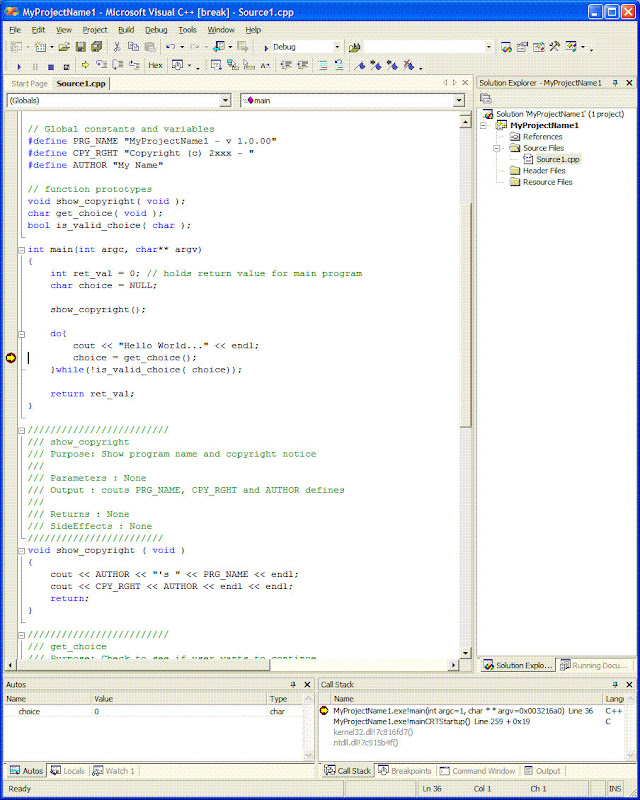
Task: Click the Continue debugging play icon
Action: (x=19, y=66)
